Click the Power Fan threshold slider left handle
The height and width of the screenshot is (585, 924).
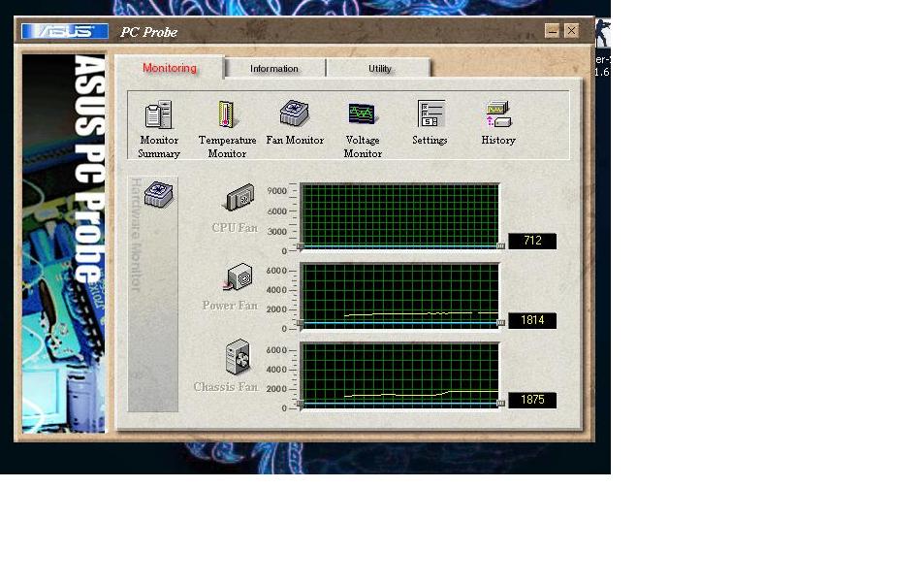tap(301, 323)
